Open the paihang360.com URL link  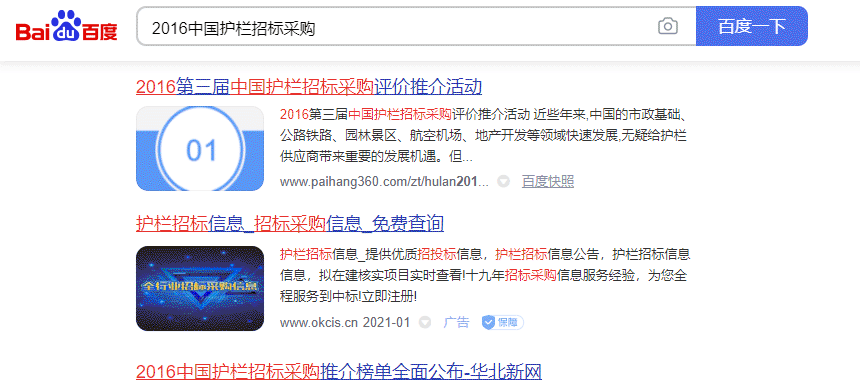[384, 182]
